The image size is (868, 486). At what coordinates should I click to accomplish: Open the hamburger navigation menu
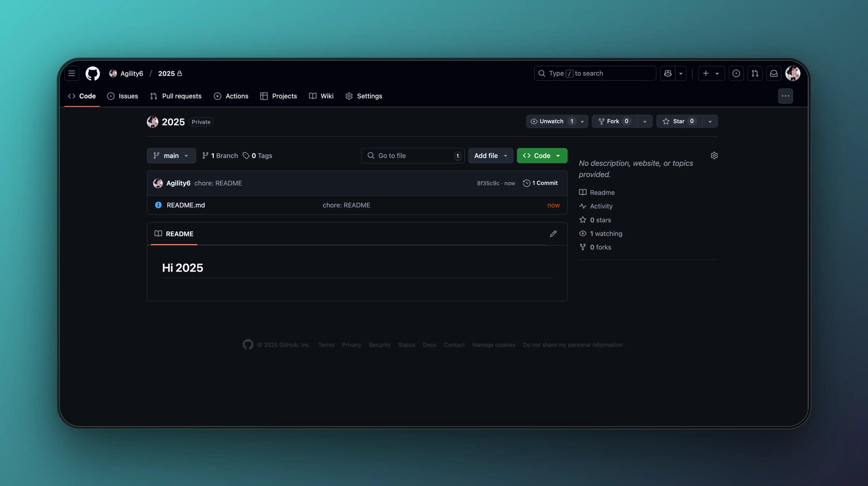[x=72, y=73]
